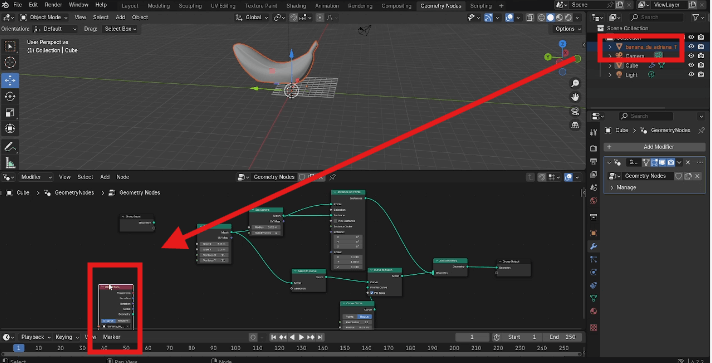Select the Transform tool
The height and width of the screenshot is (363, 712).
click(x=10, y=129)
